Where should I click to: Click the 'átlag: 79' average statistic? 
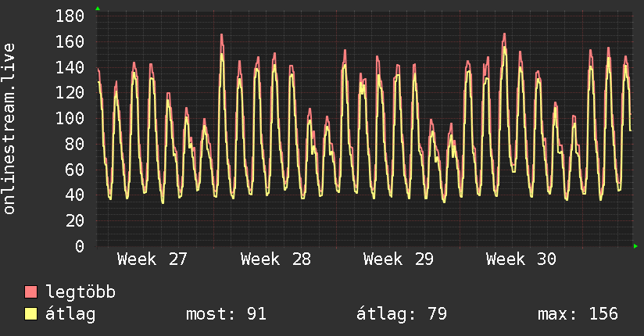pyautogui.click(x=402, y=314)
